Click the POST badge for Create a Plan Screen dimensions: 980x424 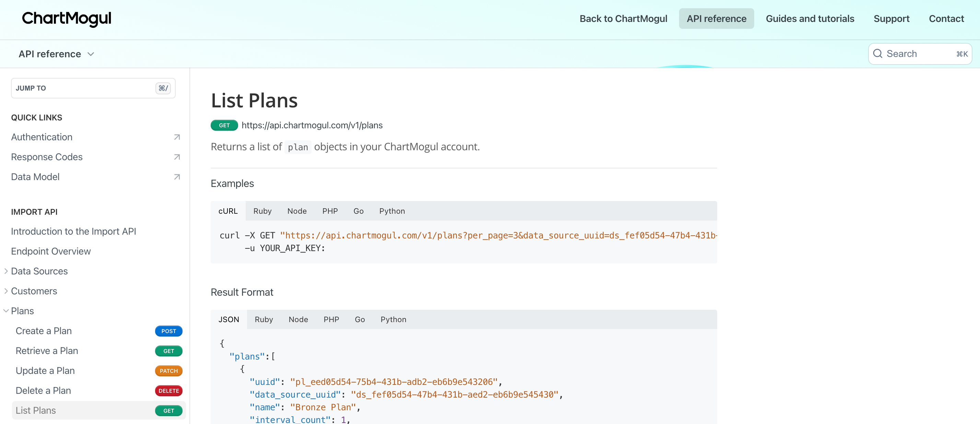click(x=168, y=331)
